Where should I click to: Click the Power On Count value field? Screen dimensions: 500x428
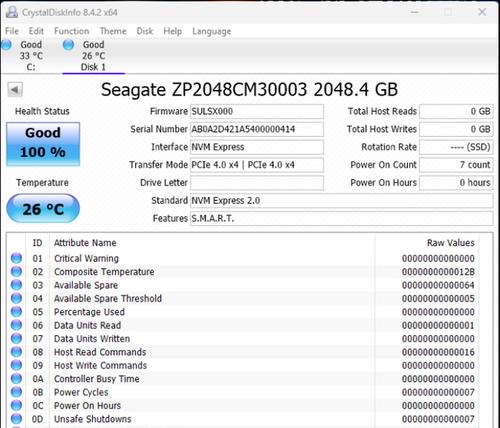(x=456, y=165)
